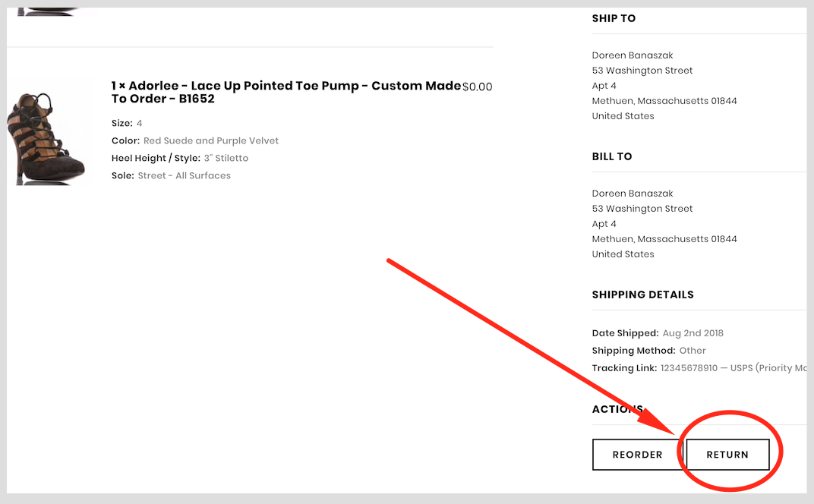Select 53 Washington Street in SHIP TO address
The height and width of the screenshot is (504, 814).
(x=642, y=71)
